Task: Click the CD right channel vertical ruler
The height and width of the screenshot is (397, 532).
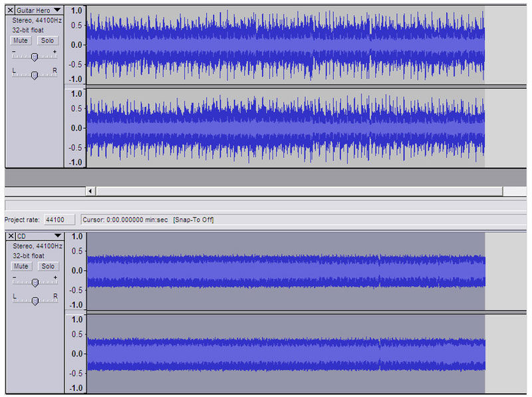Action: click(x=76, y=354)
